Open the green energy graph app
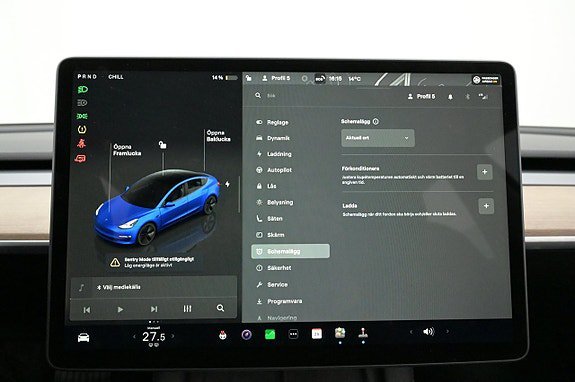Image resolution: width=575 pixels, height=382 pixels. pos(270,334)
